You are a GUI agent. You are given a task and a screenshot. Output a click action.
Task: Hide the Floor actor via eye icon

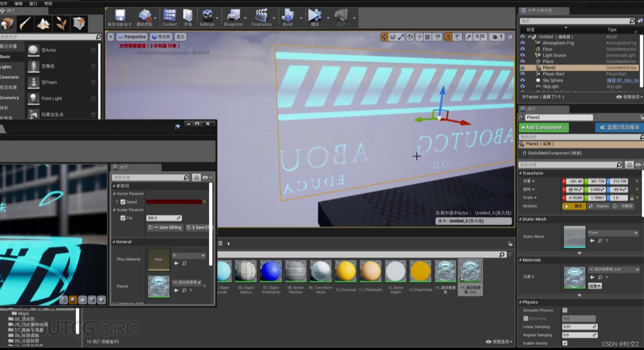[523, 49]
